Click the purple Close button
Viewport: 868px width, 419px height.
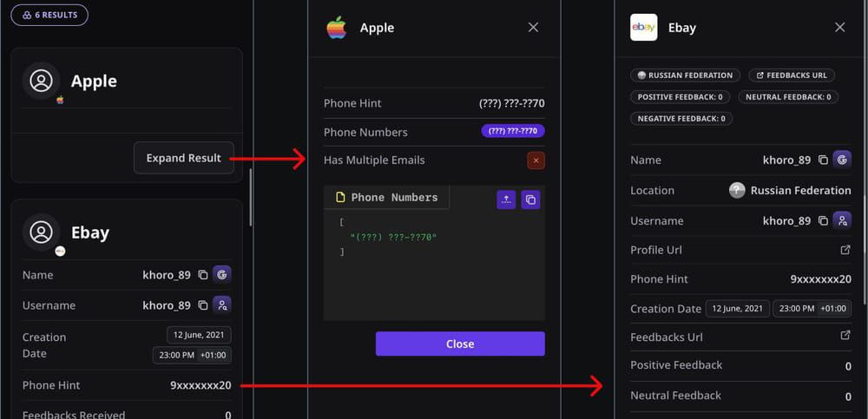[x=460, y=344]
